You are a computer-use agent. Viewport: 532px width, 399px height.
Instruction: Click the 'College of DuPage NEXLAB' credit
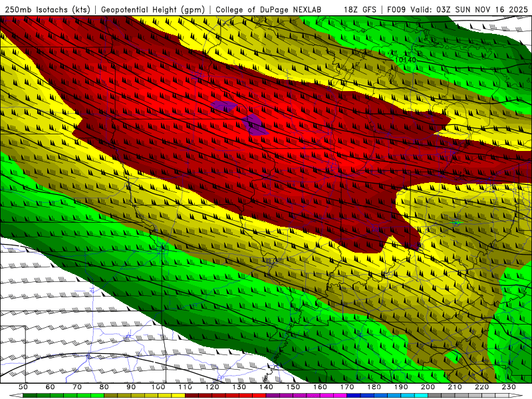(x=269, y=9)
